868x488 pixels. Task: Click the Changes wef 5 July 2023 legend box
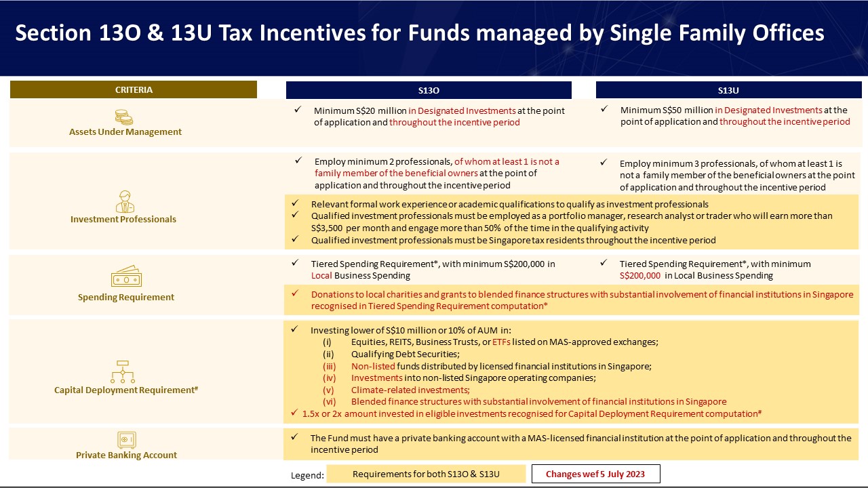click(x=595, y=474)
